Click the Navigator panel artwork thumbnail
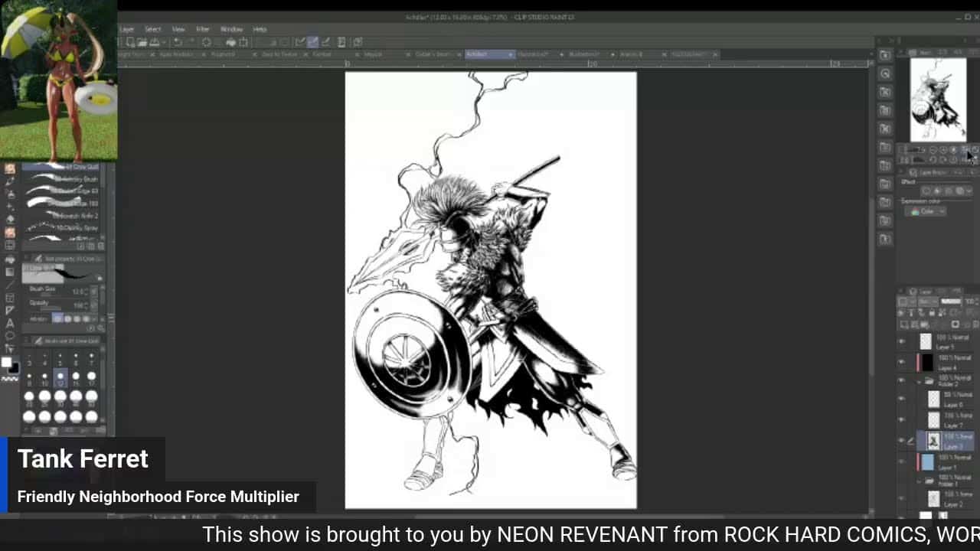The height and width of the screenshot is (551, 980). pos(938,99)
